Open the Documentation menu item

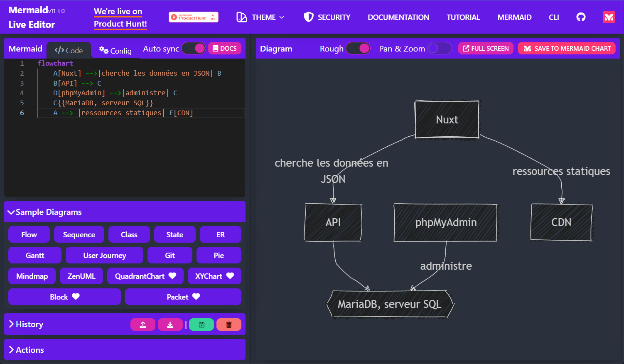(x=398, y=17)
